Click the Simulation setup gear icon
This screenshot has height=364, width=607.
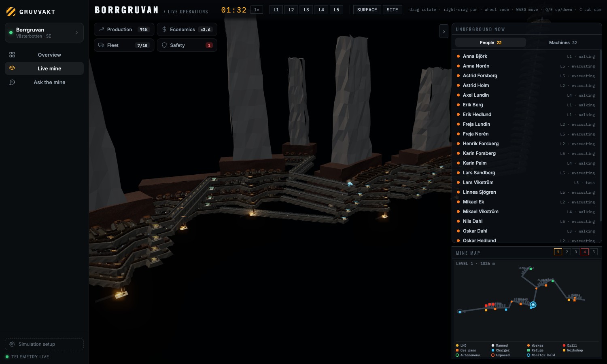12,344
